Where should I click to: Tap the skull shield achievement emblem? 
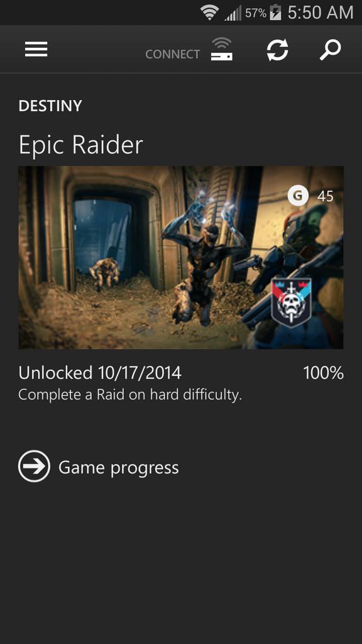292,303
